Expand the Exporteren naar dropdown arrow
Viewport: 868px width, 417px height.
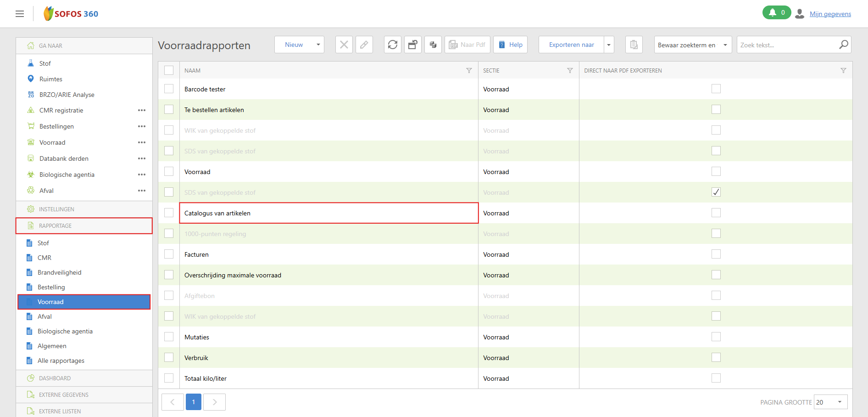tap(609, 45)
